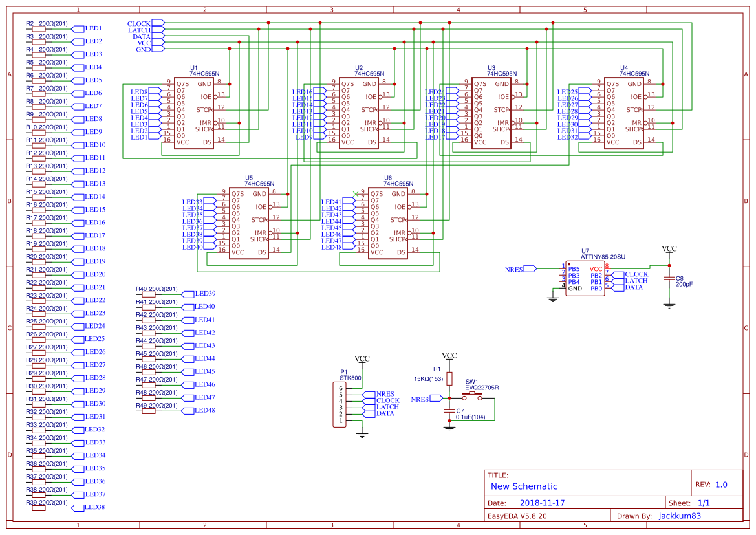Select resistor R1 (15KΩ) symbol
Viewport: 756px width, 535px height.
click(449, 378)
